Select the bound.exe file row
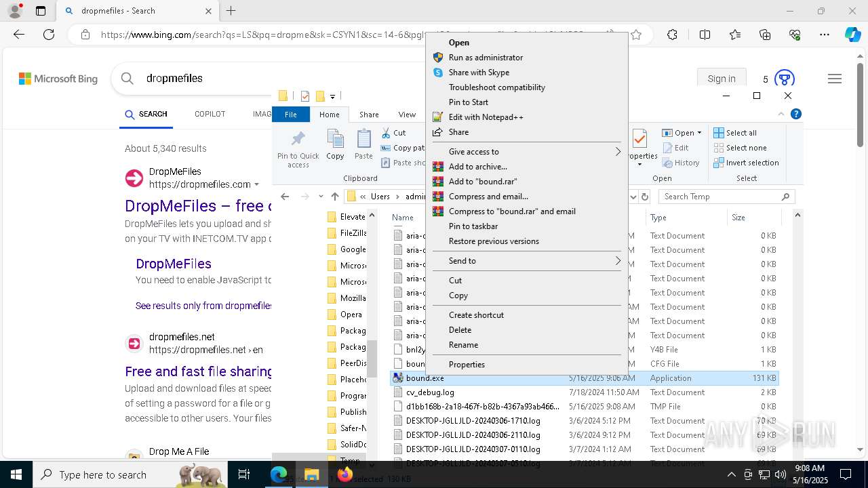The image size is (868, 488). click(585, 378)
